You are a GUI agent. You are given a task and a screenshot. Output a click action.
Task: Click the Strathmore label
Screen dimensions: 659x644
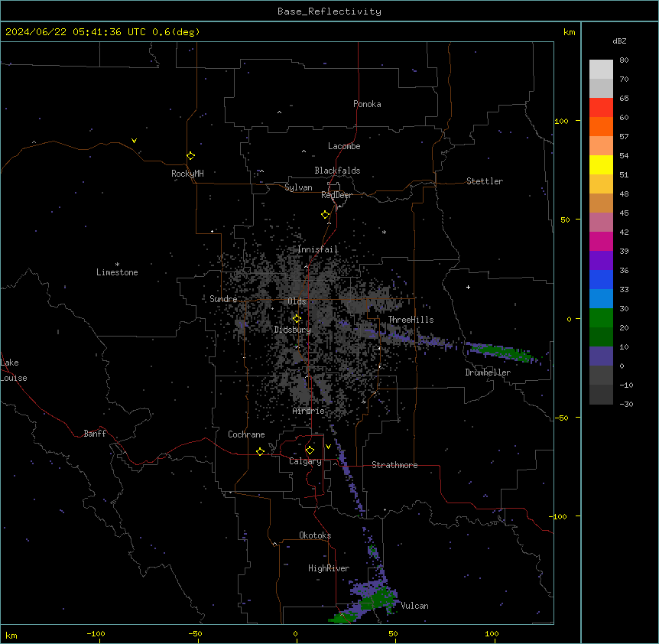pos(394,465)
